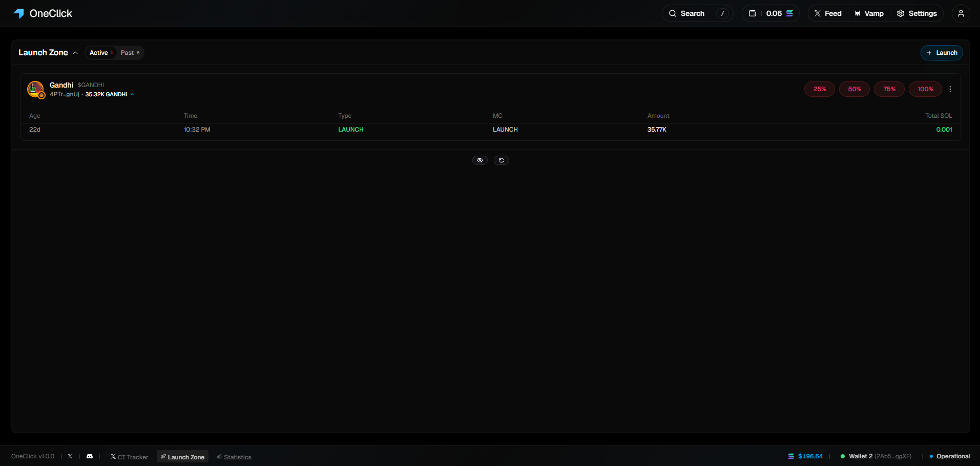Open the X Feed
980x466 pixels.
[x=828, y=13]
